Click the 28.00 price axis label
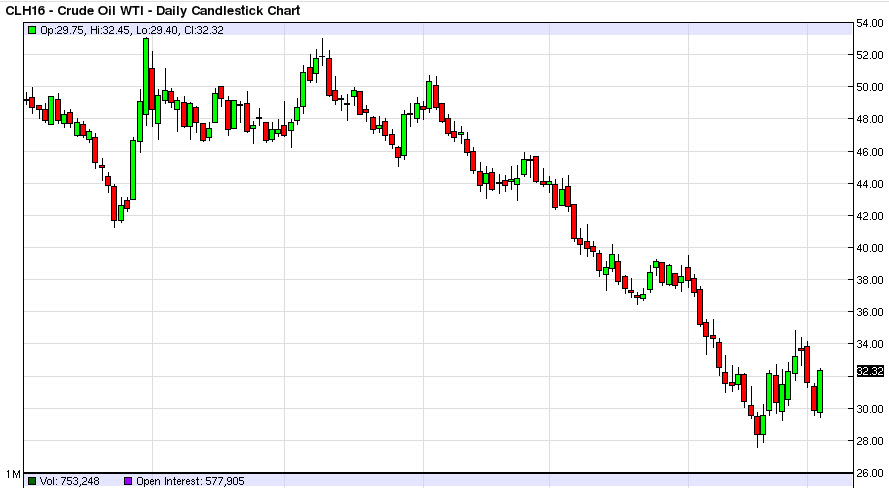Image resolution: width=889 pixels, height=488 pixels. click(870, 441)
